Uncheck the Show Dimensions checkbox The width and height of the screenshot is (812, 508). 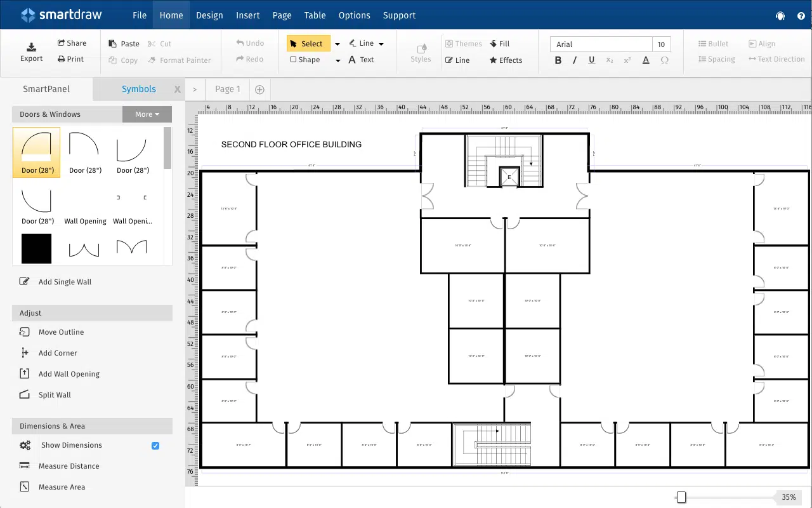coord(155,446)
